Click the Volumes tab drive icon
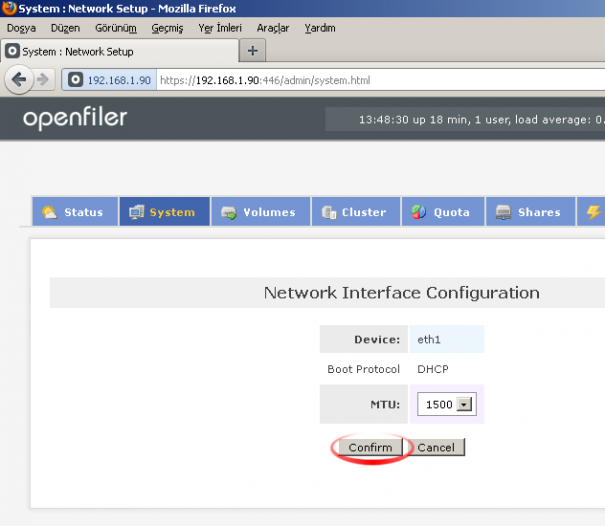 point(228,212)
